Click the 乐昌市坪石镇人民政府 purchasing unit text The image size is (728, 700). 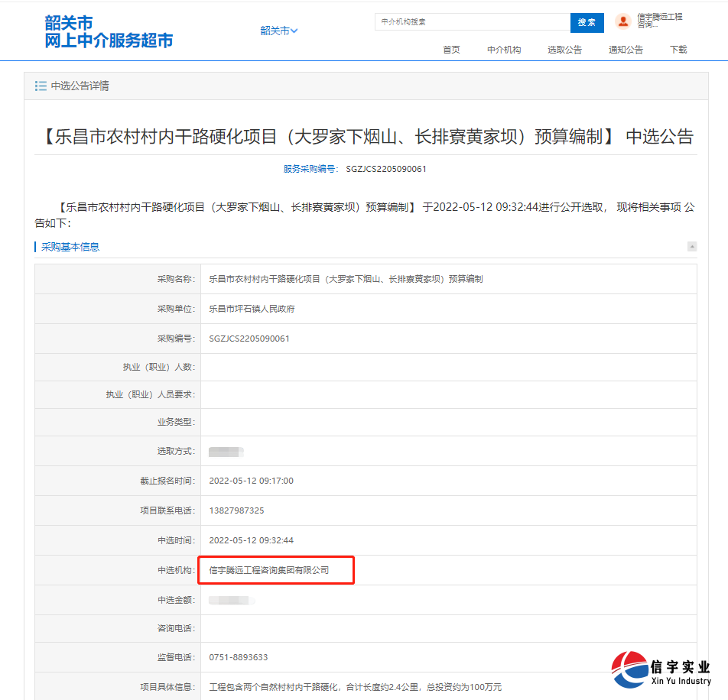[253, 309]
